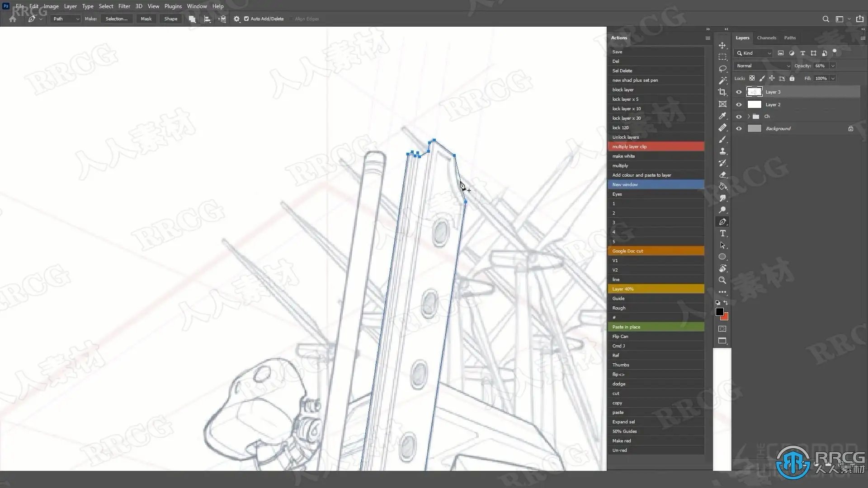Click the Mask button
Image resolution: width=868 pixels, height=488 pixels.
pyautogui.click(x=146, y=19)
